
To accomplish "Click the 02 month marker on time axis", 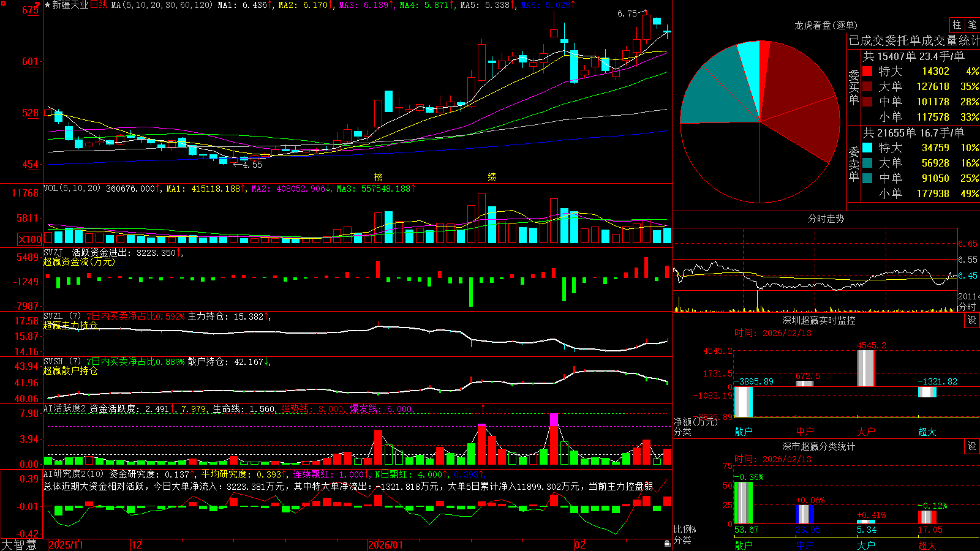I will [580, 545].
